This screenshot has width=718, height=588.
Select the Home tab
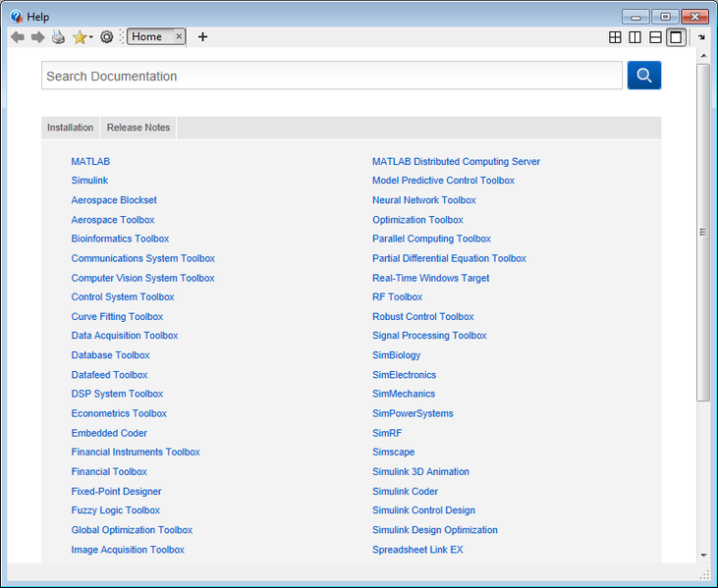[147, 36]
